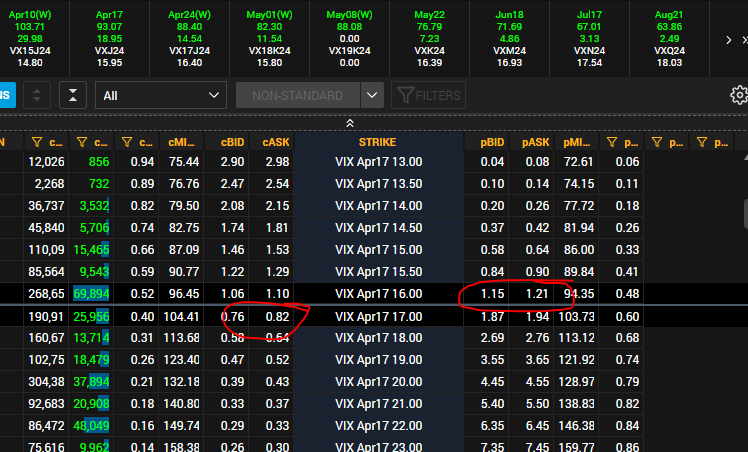Select the VIX Apr17 13.00 strike row

[x=379, y=162]
